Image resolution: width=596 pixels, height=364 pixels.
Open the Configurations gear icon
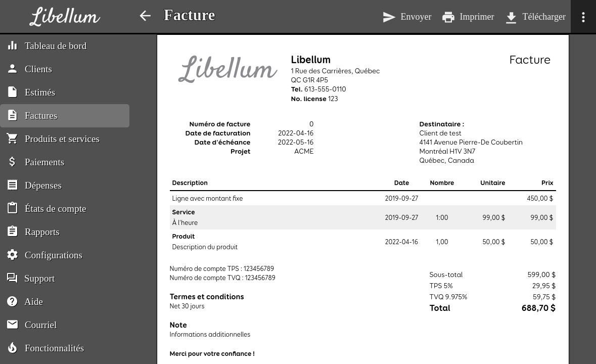[x=13, y=255]
